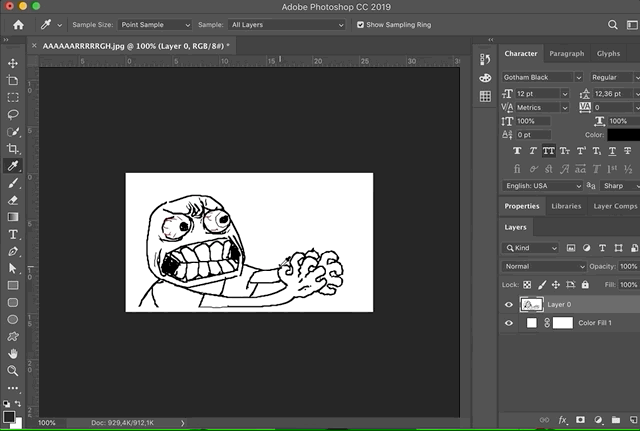Switch to the Glyphs tab
640x431 pixels.
click(608, 53)
